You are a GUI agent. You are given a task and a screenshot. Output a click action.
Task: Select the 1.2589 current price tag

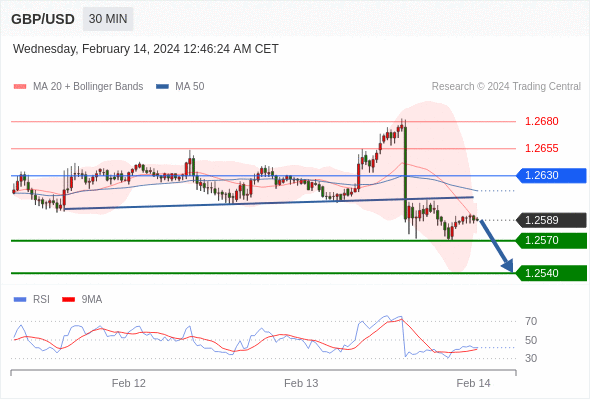click(x=551, y=220)
